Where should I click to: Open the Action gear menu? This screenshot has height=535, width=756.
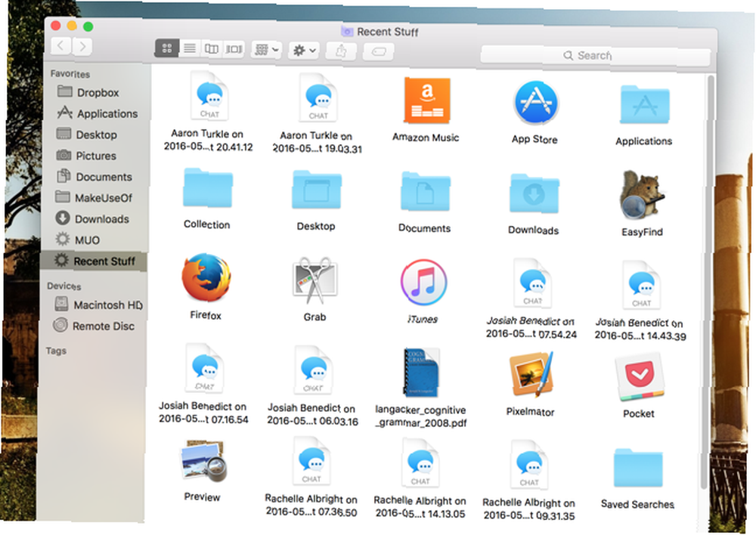pos(304,50)
